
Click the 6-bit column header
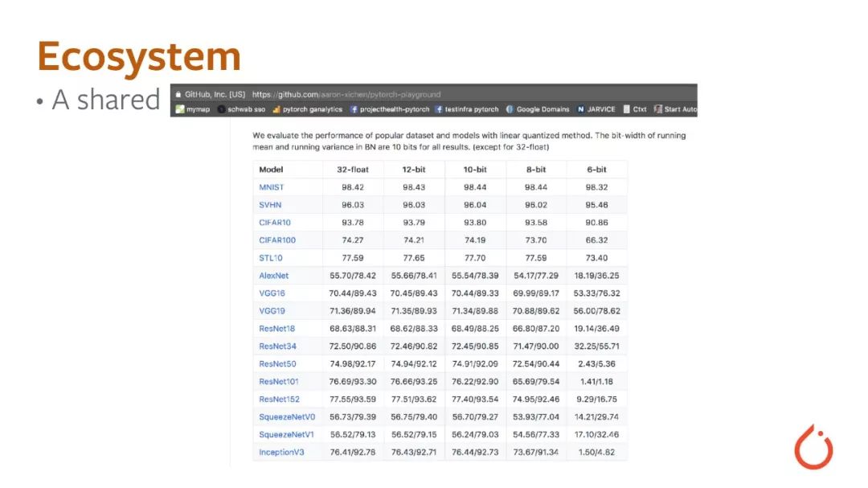[x=596, y=170]
